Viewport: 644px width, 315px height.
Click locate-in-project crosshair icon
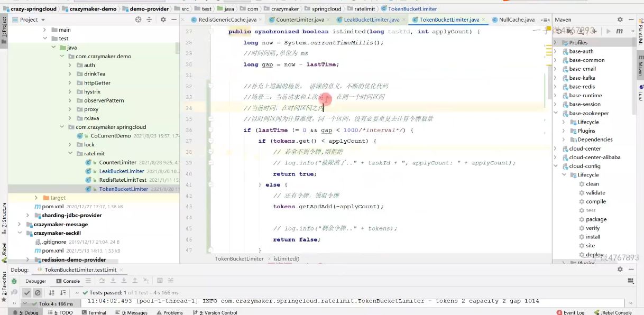139,20
